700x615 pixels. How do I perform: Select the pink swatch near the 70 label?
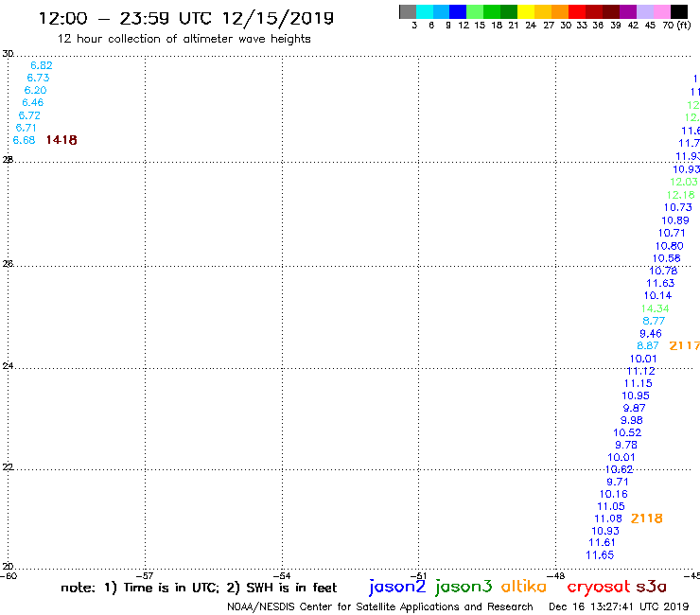point(662,11)
